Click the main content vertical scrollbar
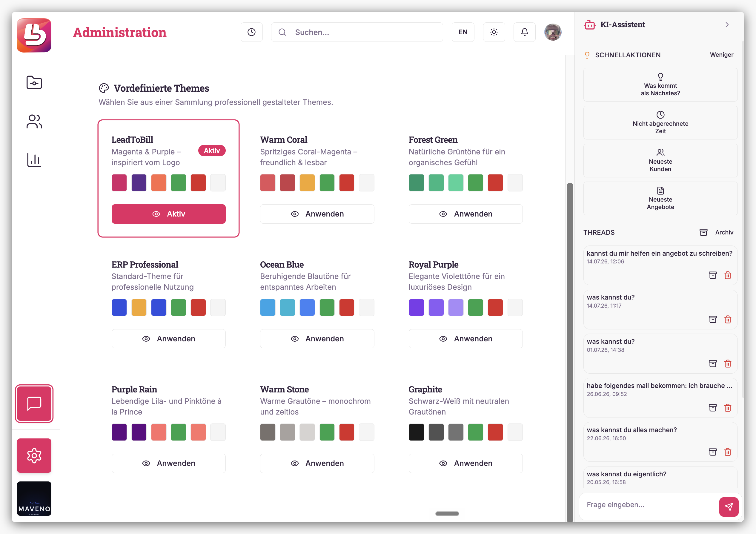 (x=570, y=352)
